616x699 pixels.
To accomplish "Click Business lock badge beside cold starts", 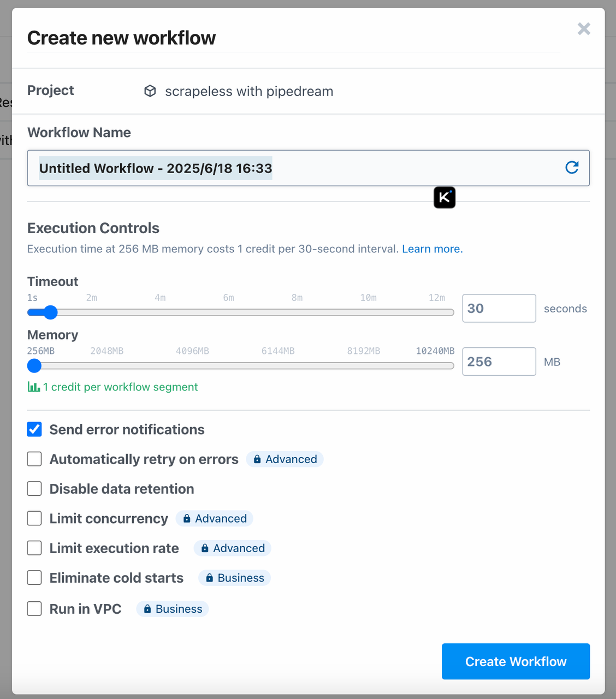I will pyautogui.click(x=234, y=578).
